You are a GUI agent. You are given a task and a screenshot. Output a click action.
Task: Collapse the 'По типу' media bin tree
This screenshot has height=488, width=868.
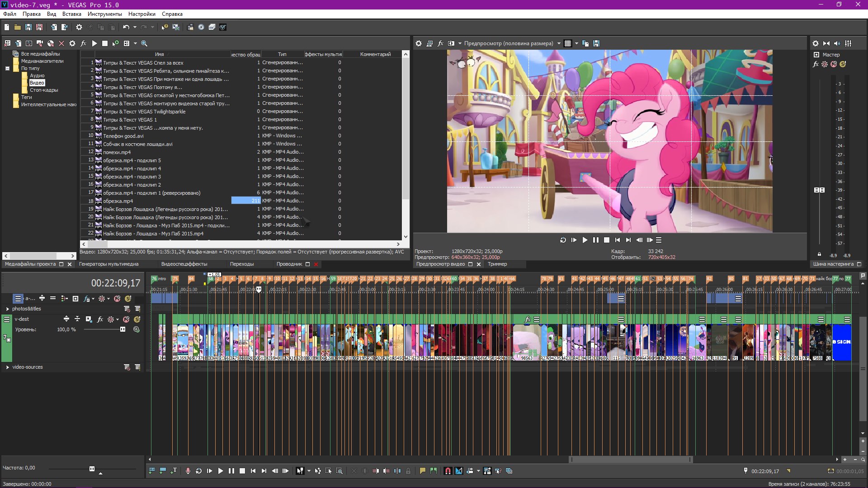7,68
